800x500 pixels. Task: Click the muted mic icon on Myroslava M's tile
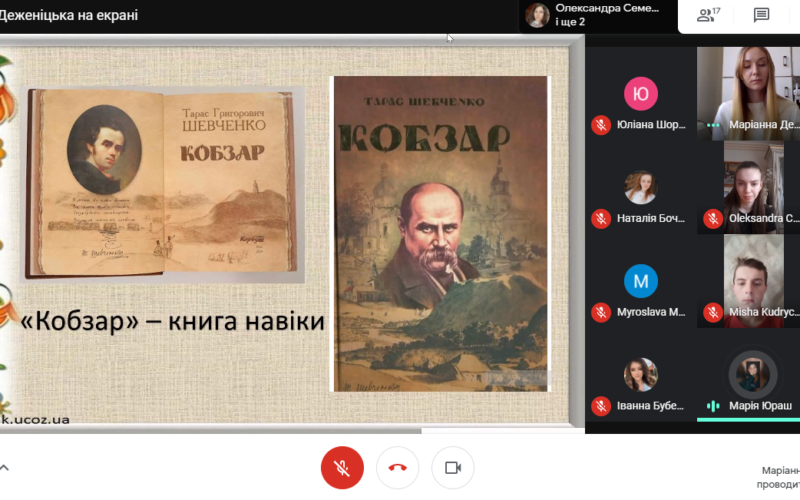point(601,312)
